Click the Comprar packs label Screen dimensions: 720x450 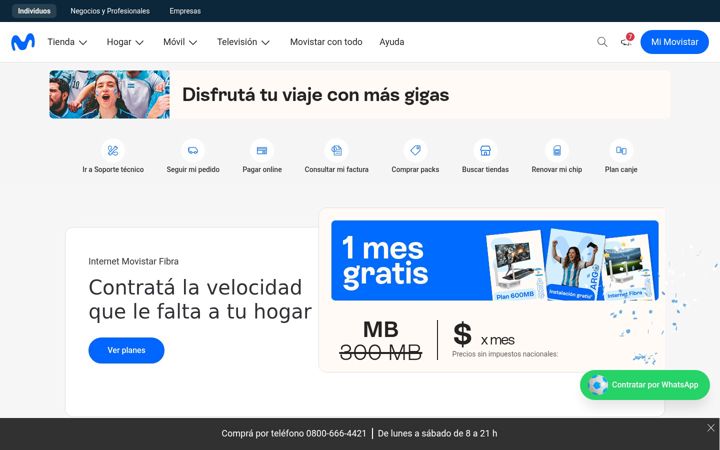click(x=415, y=169)
